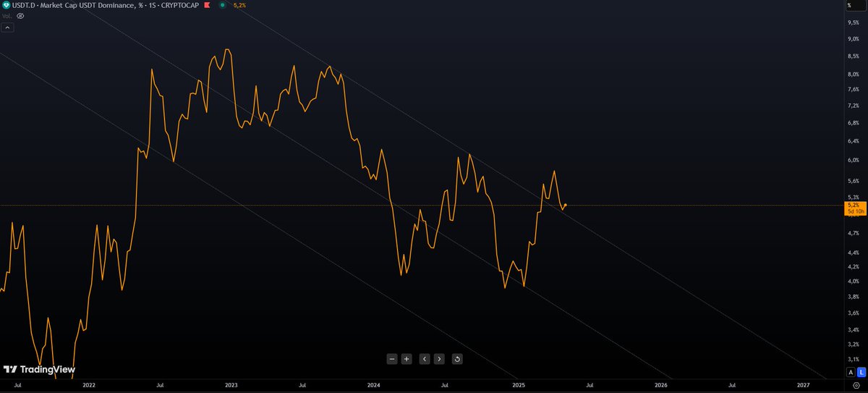Viewport: 868px width, 393px height.
Task: Click the 4,0% price axis label
Action: (853, 281)
